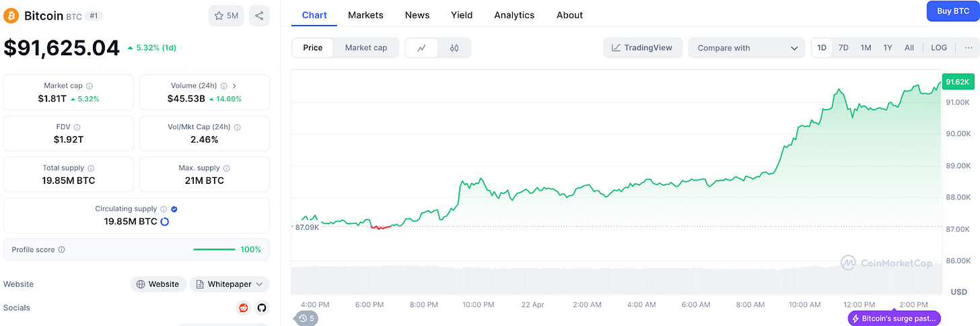Click the 10:00 PM time axis label
980x326 pixels.
coord(478,305)
